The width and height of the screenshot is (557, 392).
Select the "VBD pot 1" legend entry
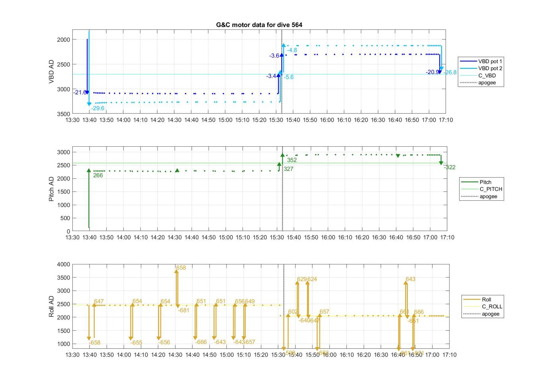point(481,61)
